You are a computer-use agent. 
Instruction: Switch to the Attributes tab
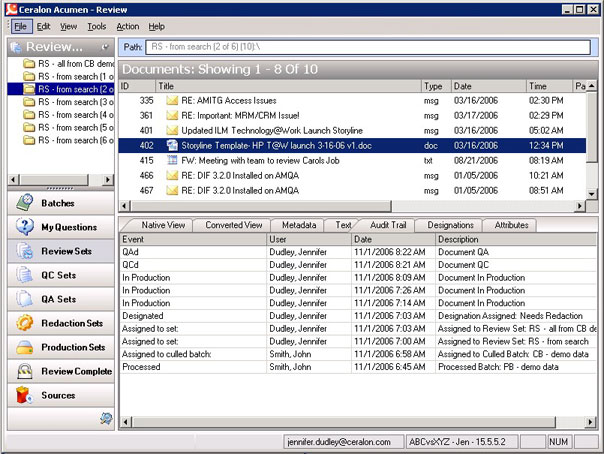tap(511, 225)
